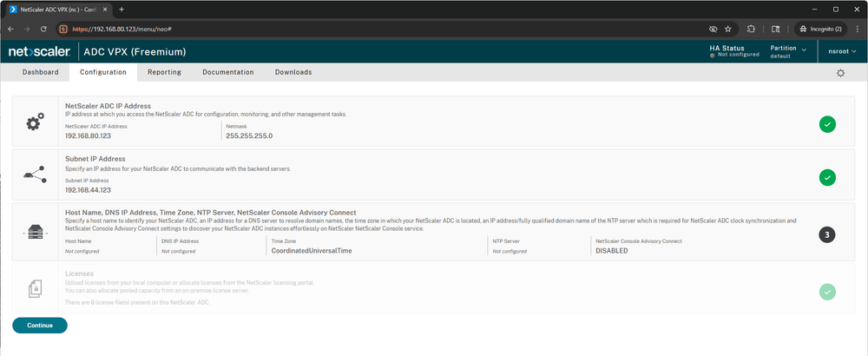Bookmark this page with the star icon
Image resolution: width=868 pixels, height=356 pixels.
pos(727,29)
